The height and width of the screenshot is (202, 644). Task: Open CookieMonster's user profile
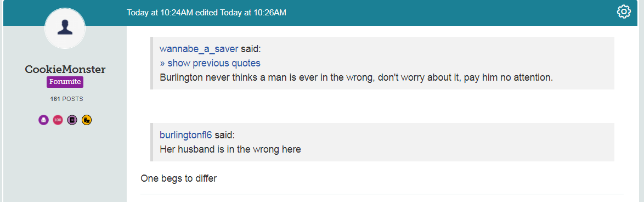[65, 69]
